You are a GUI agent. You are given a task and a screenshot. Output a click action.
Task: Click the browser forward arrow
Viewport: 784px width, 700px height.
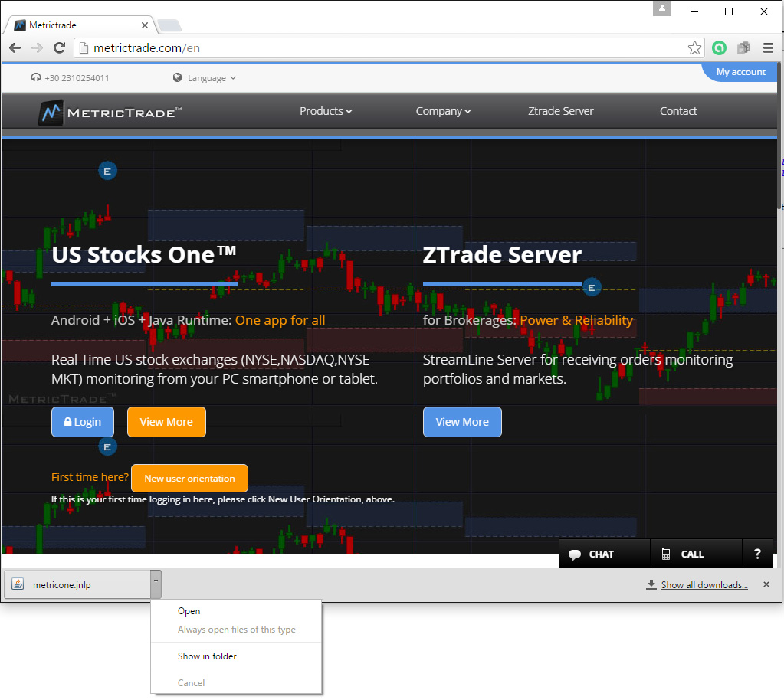pos(37,48)
